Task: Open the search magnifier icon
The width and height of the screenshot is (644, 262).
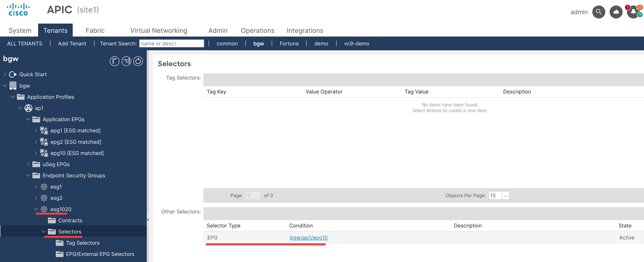Action: pos(598,12)
